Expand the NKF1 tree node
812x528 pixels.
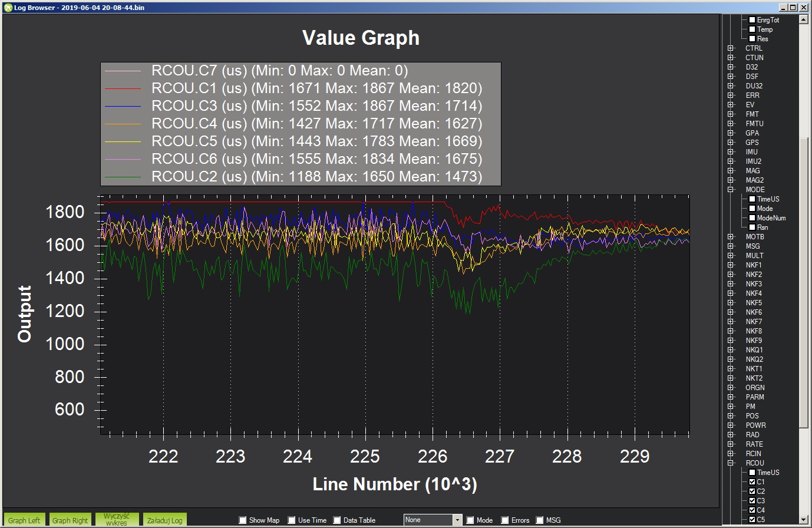point(731,265)
